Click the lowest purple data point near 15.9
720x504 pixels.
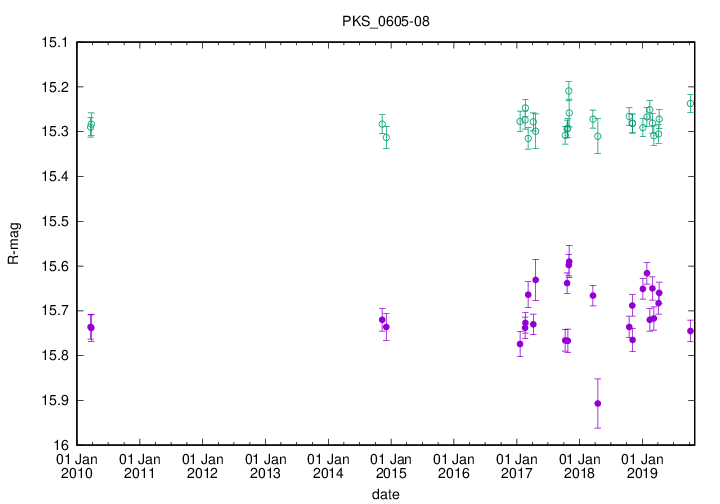point(598,403)
